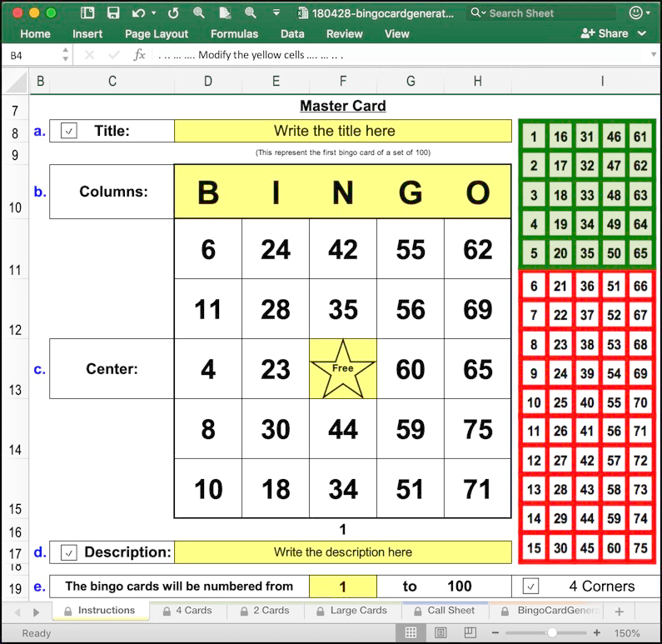
Task: Click the Cancel (X) icon in the formula bar
Action: (x=89, y=54)
